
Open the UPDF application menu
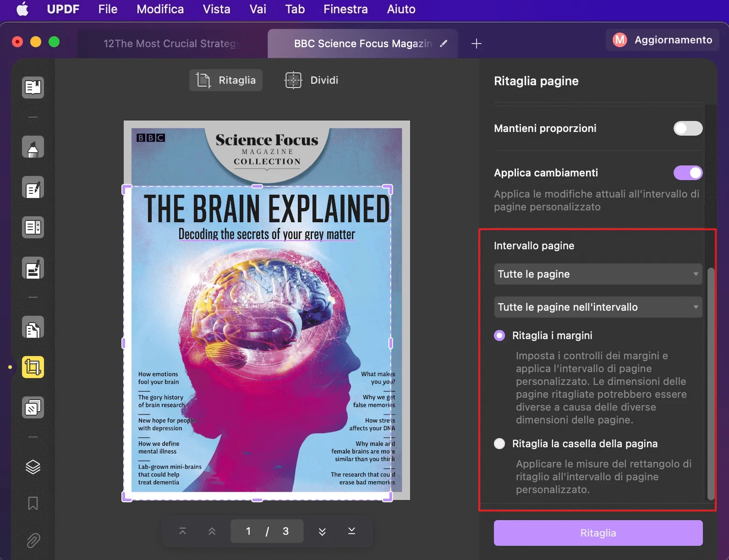tap(63, 9)
